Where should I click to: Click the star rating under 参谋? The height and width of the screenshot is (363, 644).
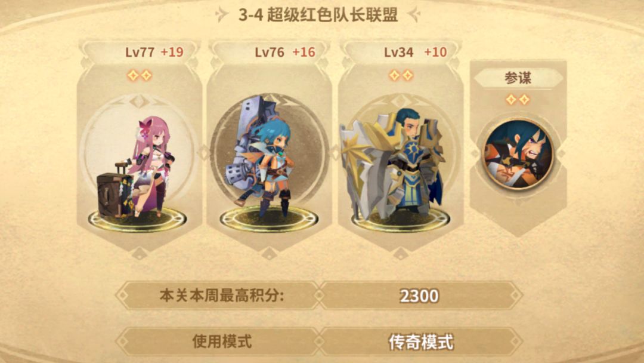[x=518, y=100]
